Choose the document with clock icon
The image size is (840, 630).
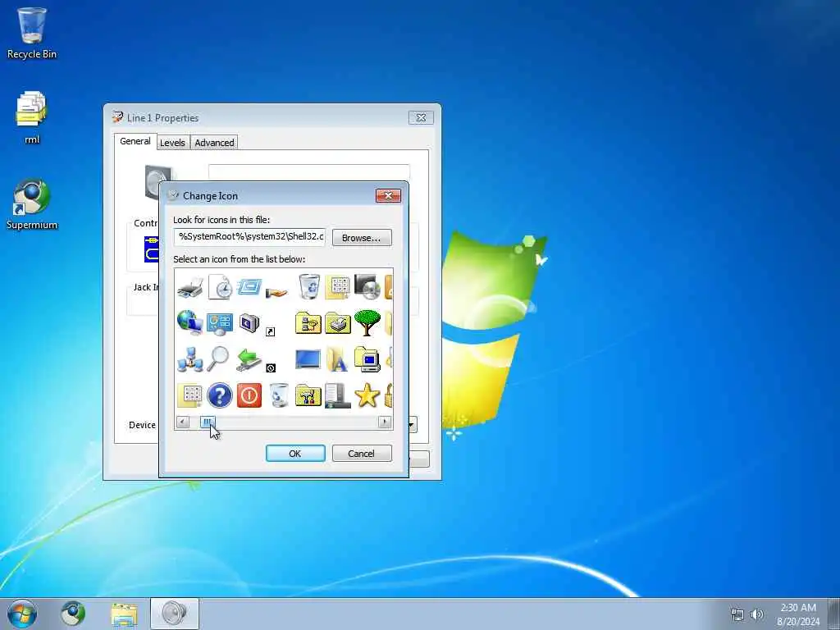click(x=220, y=288)
